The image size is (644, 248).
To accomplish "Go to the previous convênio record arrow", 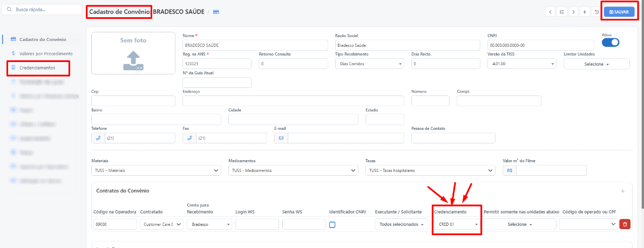I will 550,12.
